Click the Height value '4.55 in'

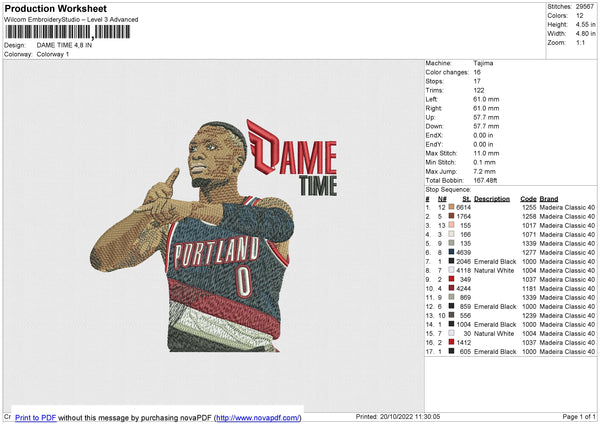click(x=585, y=24)
